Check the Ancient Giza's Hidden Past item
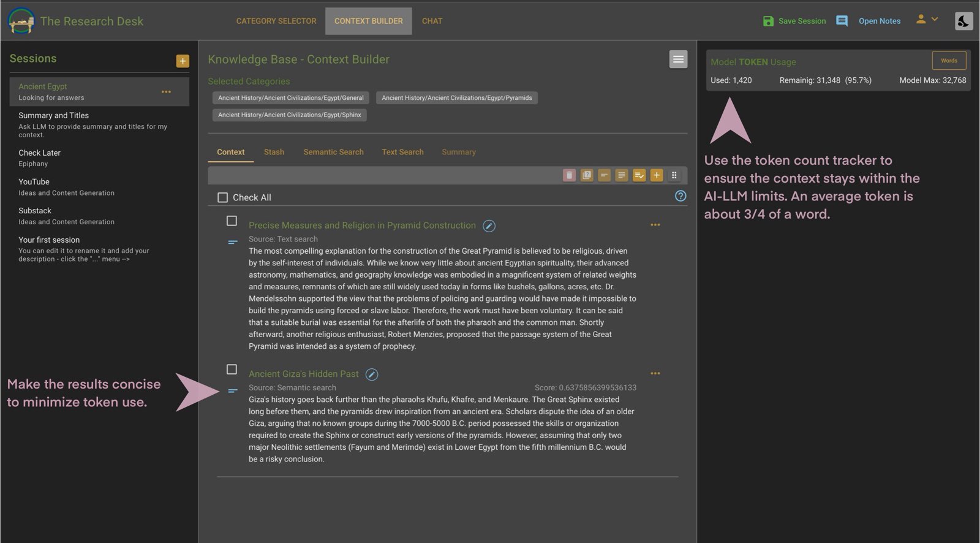Viewport: 980px width, 543px height. pos(232,369)
